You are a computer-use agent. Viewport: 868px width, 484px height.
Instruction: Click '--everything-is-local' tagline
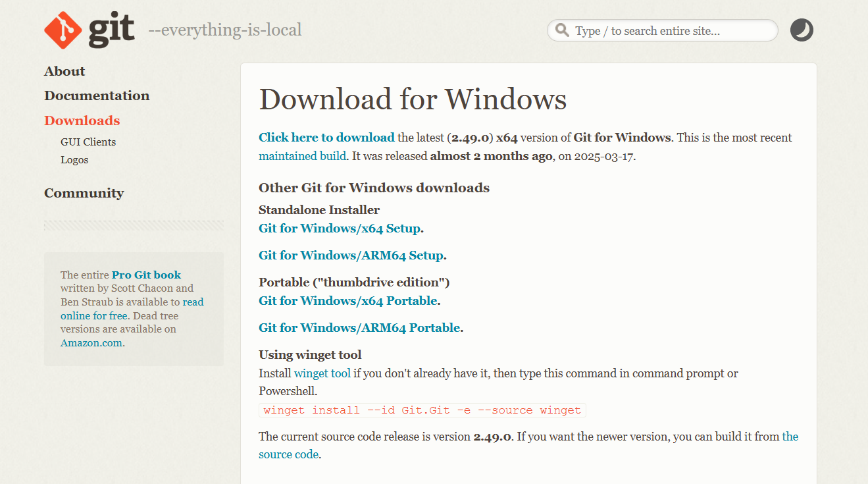(x=225, y=30)
